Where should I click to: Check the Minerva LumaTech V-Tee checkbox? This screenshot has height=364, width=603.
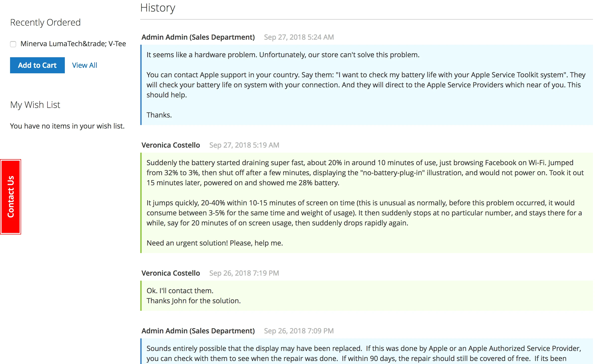[13, 44]
